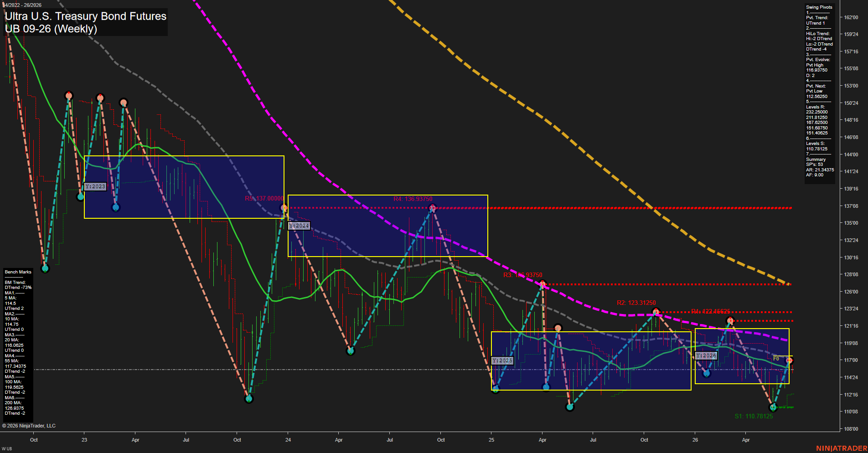Click the 'SPs: 53' summary entry
This screenshot has width=868, height=453.
click(x=814, y=165)
